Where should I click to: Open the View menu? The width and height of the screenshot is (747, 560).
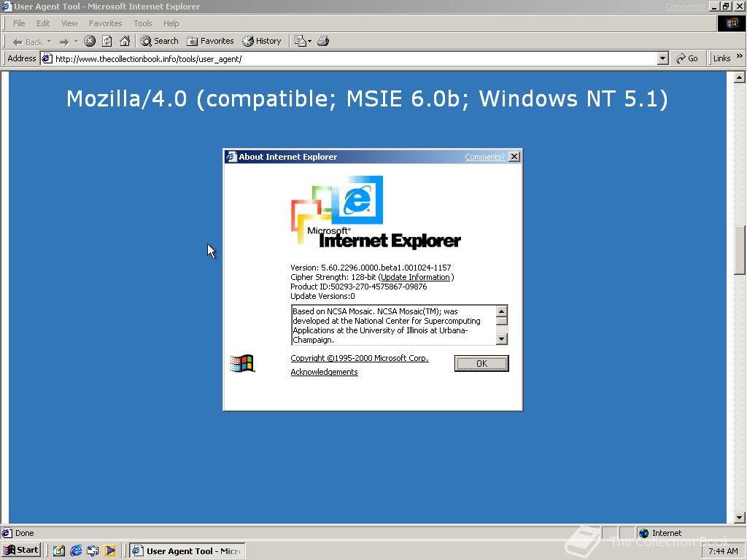pos(69,23)
